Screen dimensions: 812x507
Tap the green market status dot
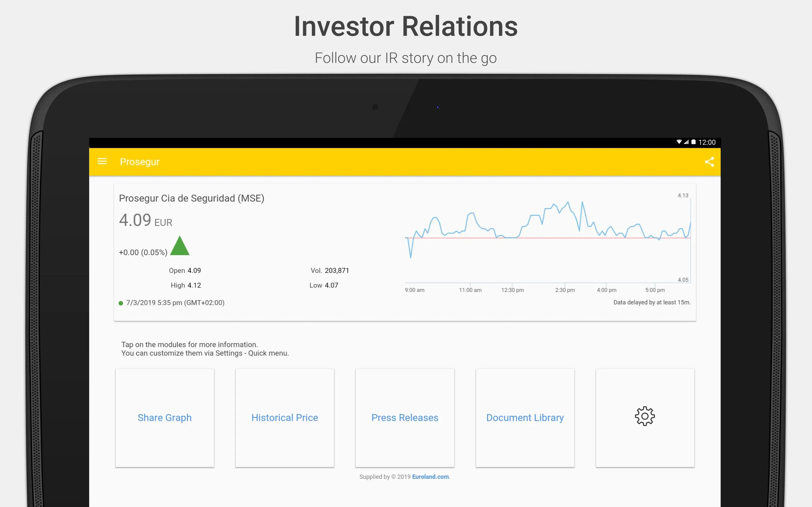(x=121, y=303)
